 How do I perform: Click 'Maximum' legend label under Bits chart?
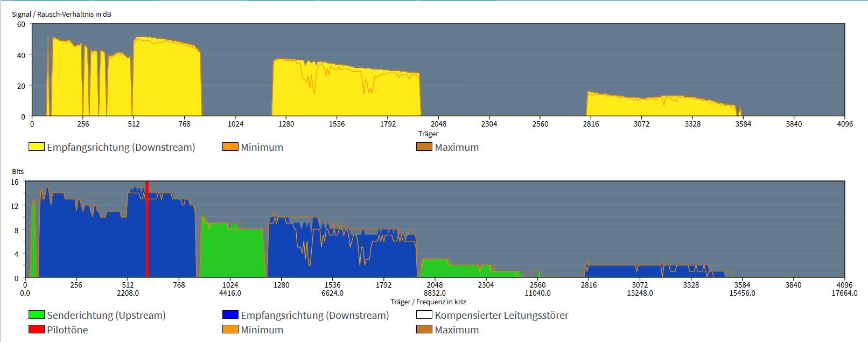pos(457,330)
